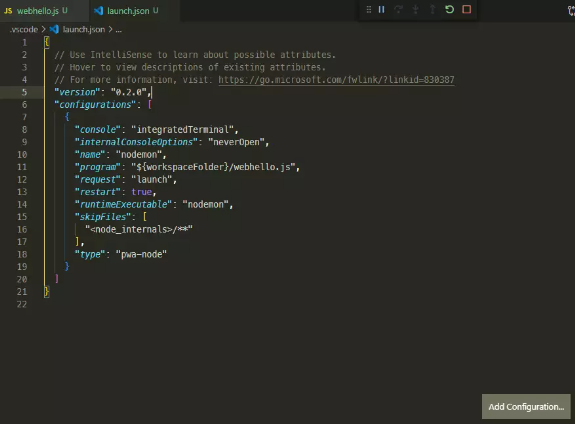The width and height of the screenshot is (576, 425).
Task: Place cursor on the "nodemon" name value
Action: (139, 154)
